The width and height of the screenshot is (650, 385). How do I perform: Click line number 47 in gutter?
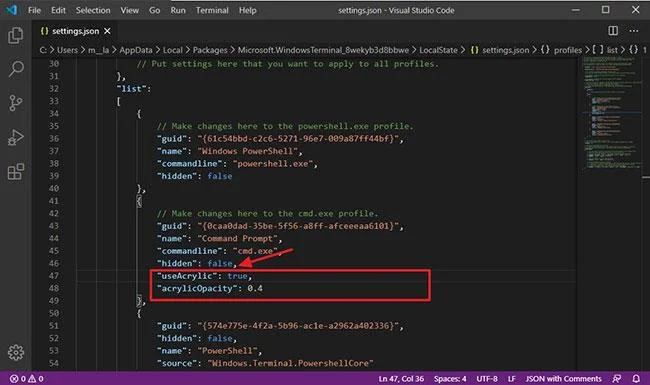click(x=54, y=276)
